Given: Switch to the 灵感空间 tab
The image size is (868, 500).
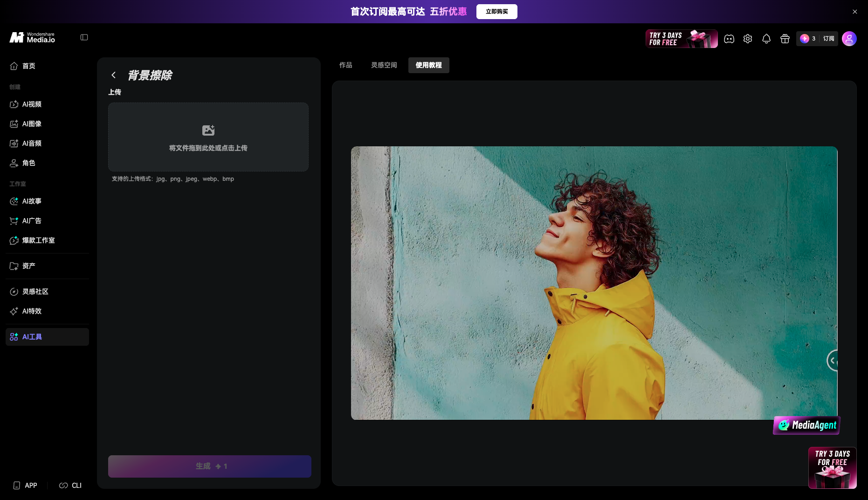Looking at the screenshot, I should click(x=384, y=65).
